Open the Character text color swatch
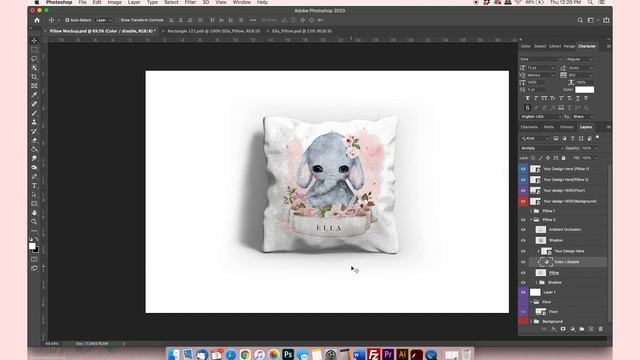The image size is (640, 360). click(584, 90)
